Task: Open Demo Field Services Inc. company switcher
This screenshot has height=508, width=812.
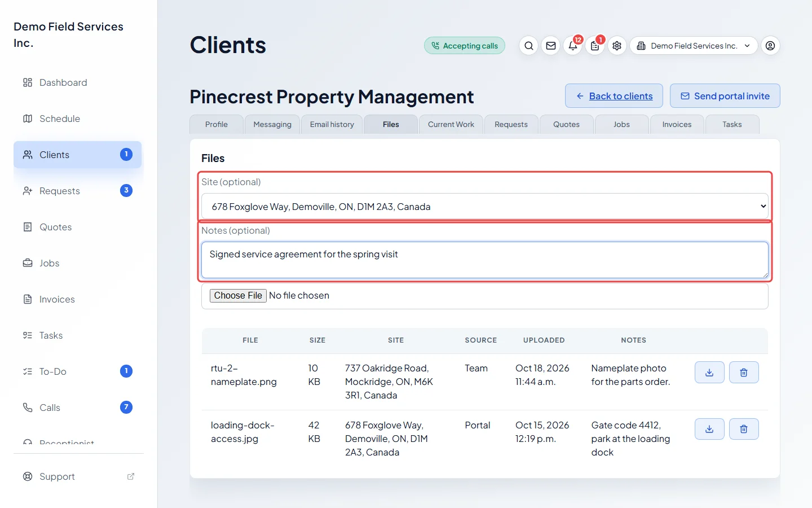Action: [694, 46]
